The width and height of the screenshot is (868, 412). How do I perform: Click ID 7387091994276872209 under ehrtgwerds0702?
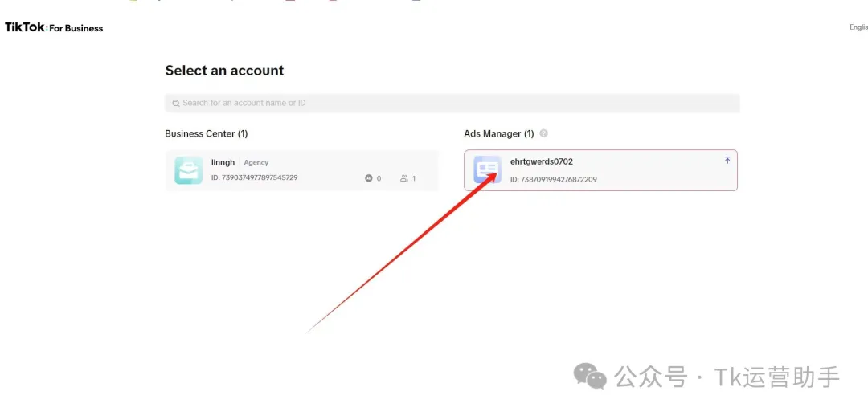[x=553, y=179]
